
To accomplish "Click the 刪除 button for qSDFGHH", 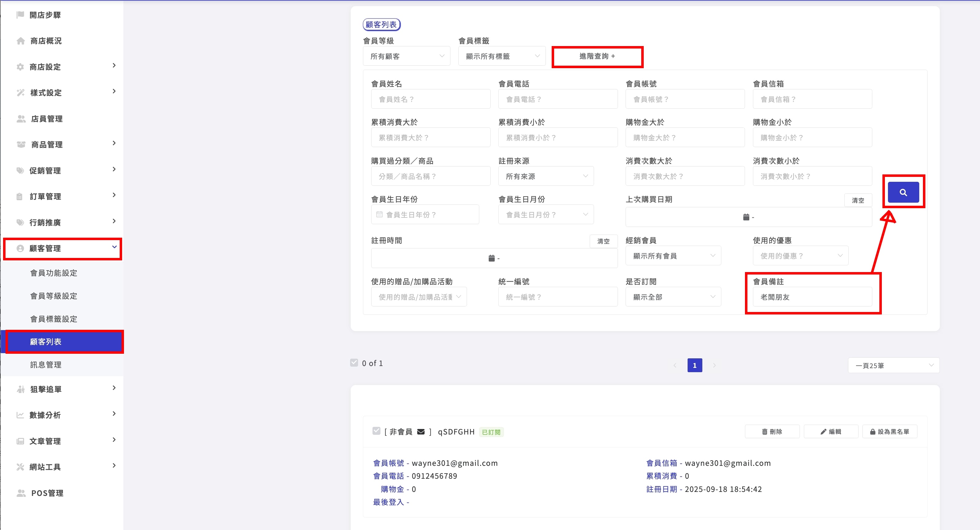I will (772, 432).
